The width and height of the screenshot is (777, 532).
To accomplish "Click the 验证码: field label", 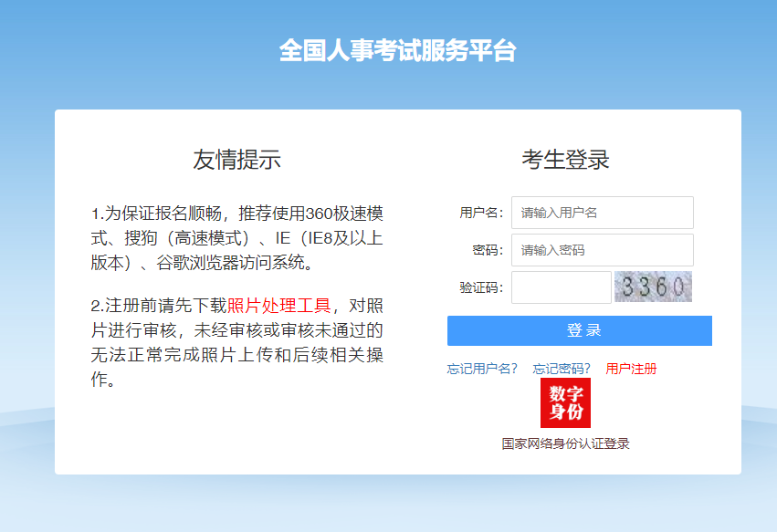I will coord(481,287).
